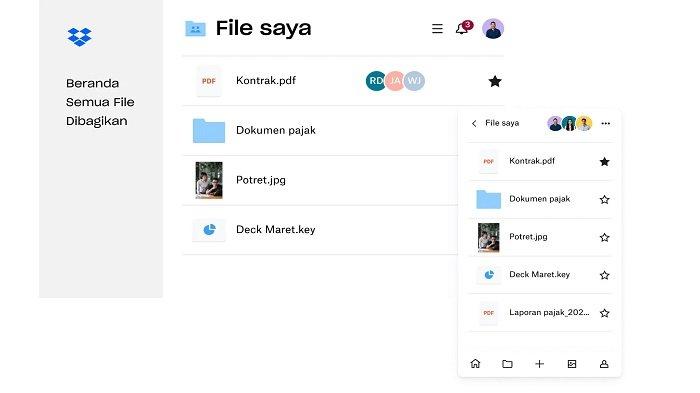
Task: Open Account tab in mobile bottom bar
Action: [x=604, y=364]
